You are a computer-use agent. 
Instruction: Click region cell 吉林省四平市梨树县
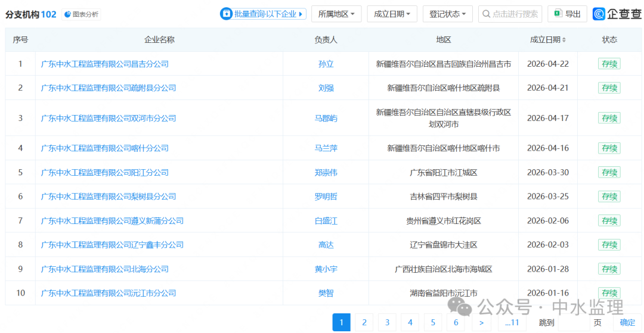pyautogui.click(x=444, y=197)
